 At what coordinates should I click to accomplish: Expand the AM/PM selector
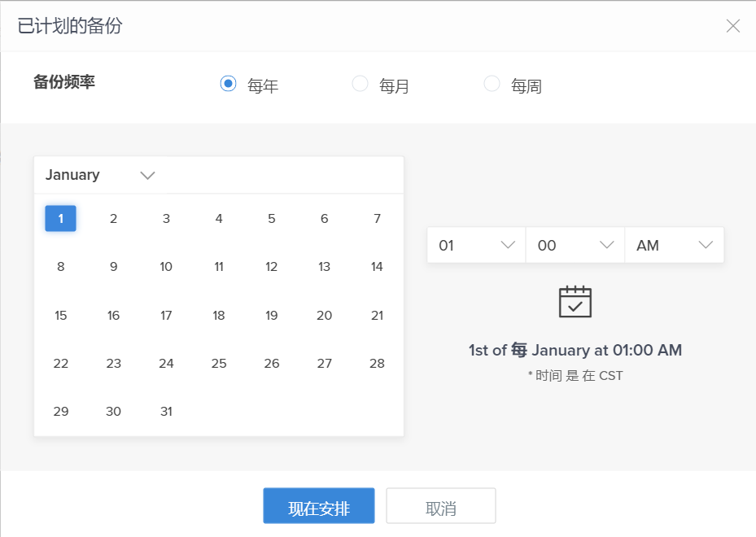point(674,245)
